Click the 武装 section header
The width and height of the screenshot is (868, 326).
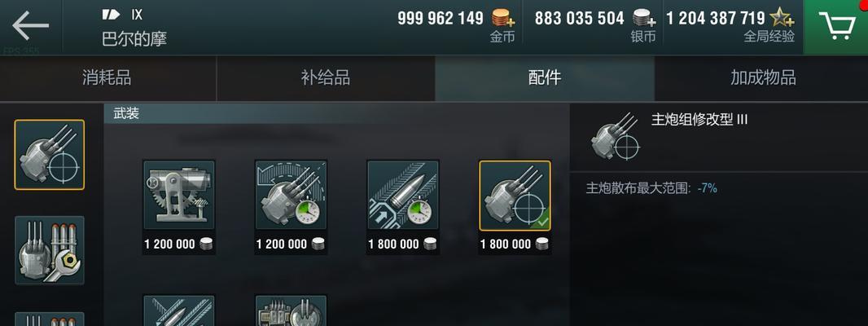126,113
